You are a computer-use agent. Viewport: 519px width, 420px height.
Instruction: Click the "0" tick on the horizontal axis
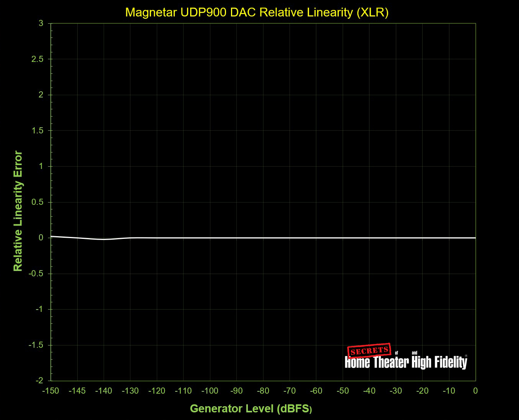(x=475, y=391)
